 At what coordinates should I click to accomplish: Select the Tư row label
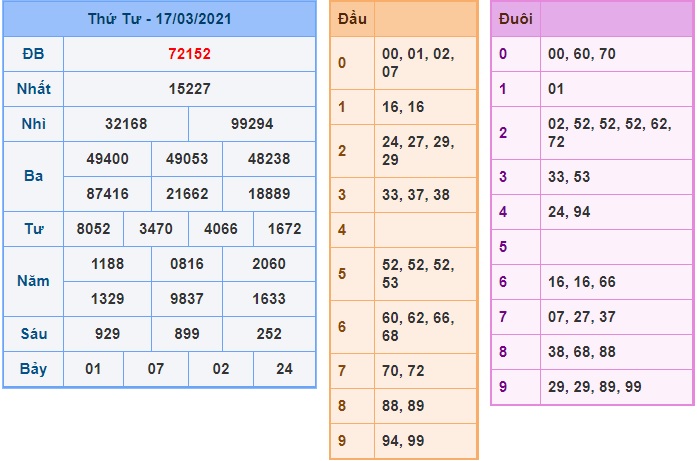33,229
